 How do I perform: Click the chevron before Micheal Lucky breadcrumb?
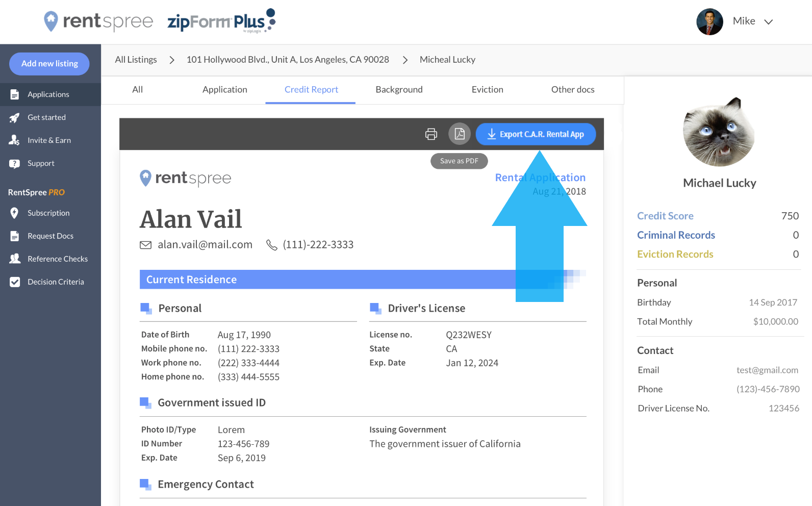tap(405, 60)
